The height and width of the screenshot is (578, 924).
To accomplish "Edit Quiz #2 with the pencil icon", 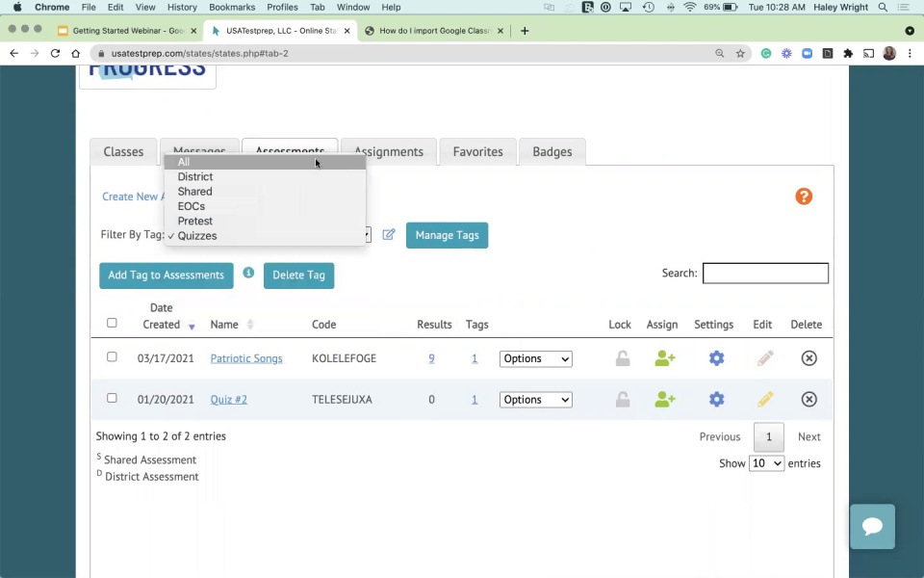I will (765, 399).
